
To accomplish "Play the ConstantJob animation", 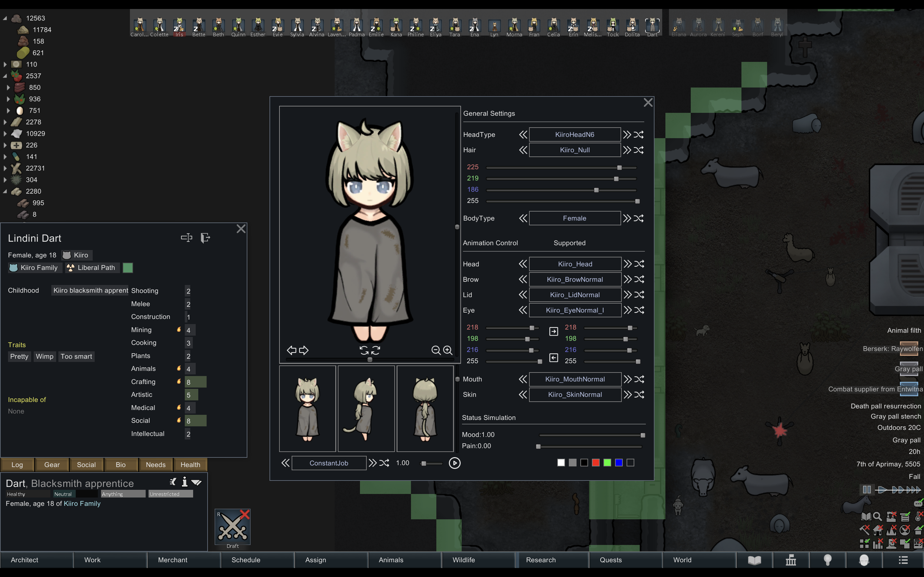I will [x=454, y=463].
